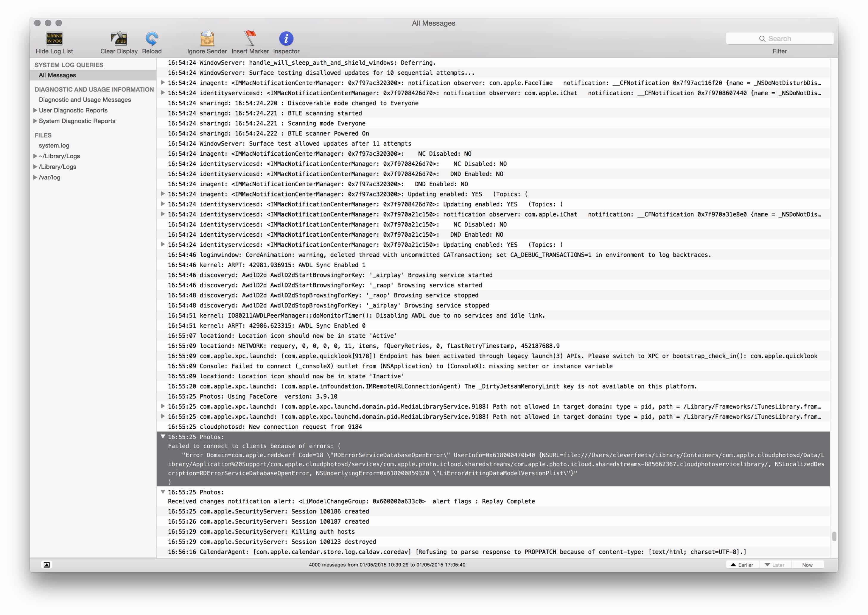Open system.log under Files

click(x=54, y=146)
